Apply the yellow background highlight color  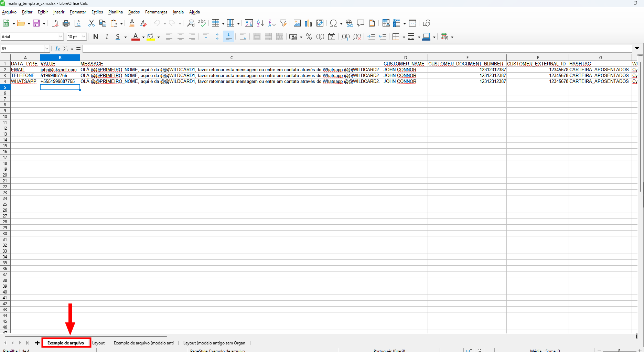(x=150, y=36)
